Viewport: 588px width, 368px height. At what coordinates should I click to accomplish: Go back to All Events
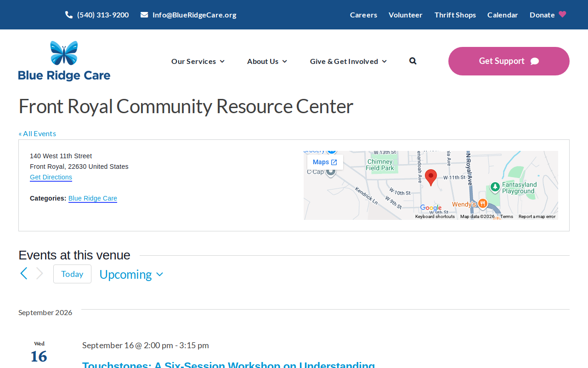[x=37, y=133]
